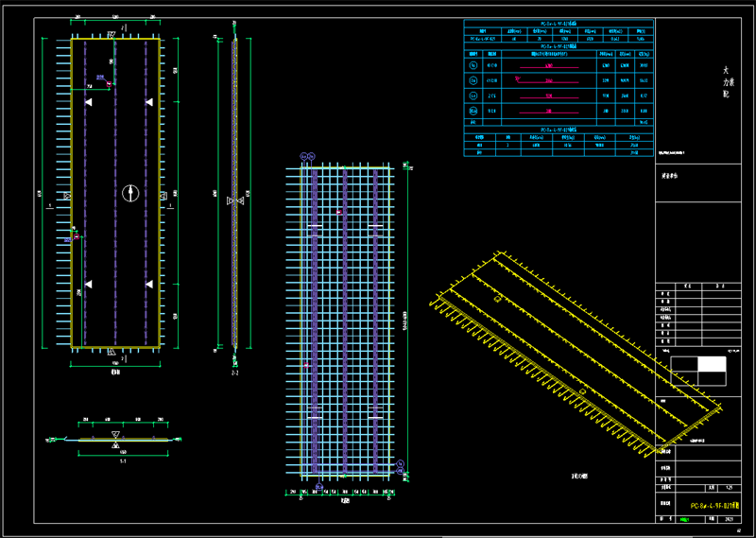Select the circled callout below the rebar plan
This screenshot has width=756, height=538.
(319, 486)
